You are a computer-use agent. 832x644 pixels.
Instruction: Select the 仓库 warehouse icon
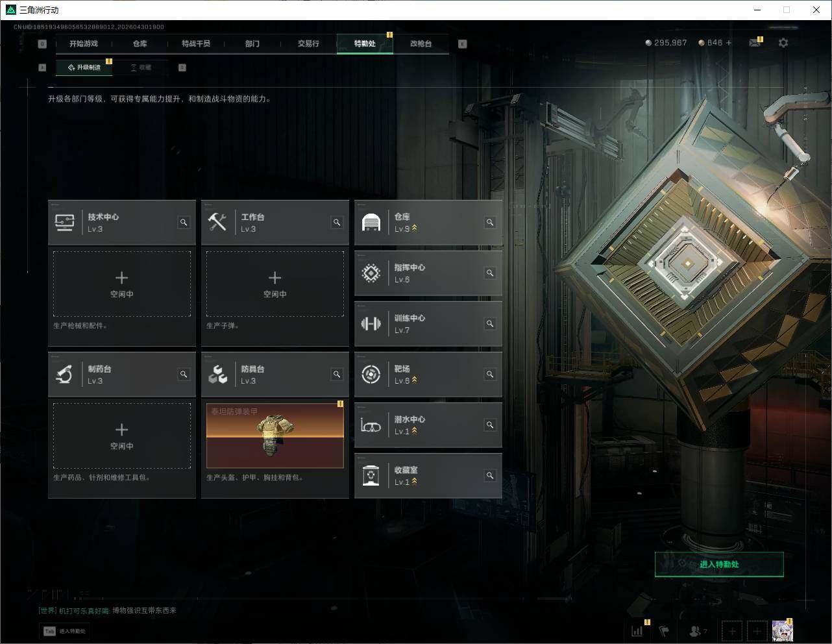(x=371, y=223)
